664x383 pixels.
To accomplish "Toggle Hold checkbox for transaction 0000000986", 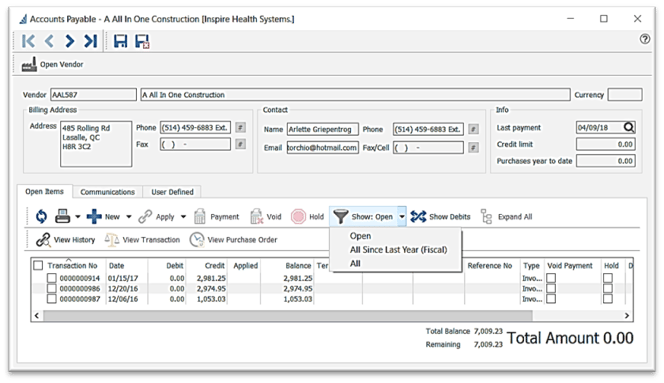I will point(608,289).
